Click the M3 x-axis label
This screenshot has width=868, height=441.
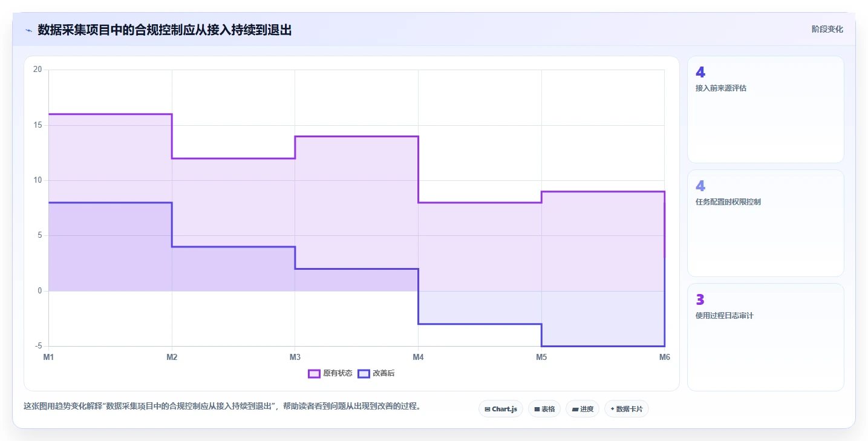[x=295, y=358]
